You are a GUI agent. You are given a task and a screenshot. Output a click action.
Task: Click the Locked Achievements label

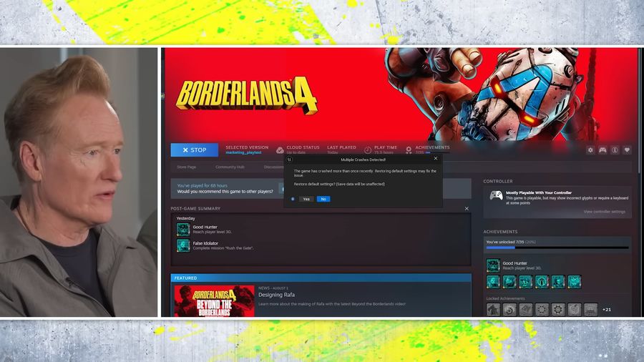point(505,298)
